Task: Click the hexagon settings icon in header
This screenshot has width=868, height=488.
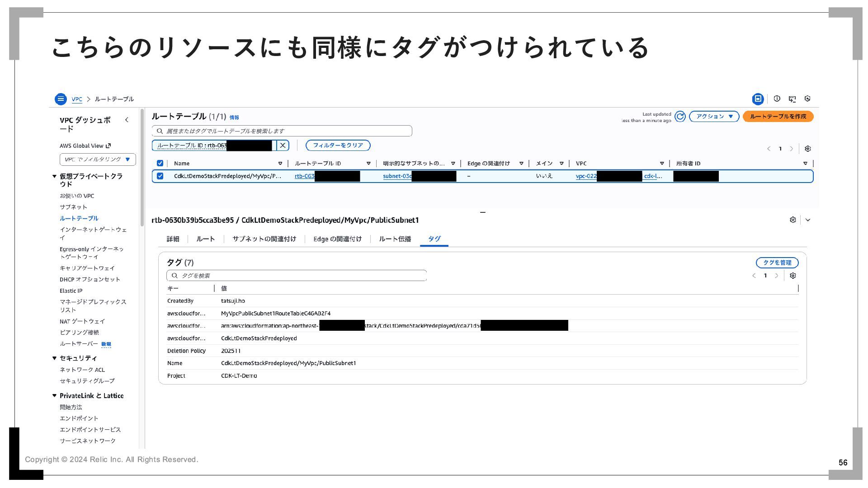Action: click(807, 99)
